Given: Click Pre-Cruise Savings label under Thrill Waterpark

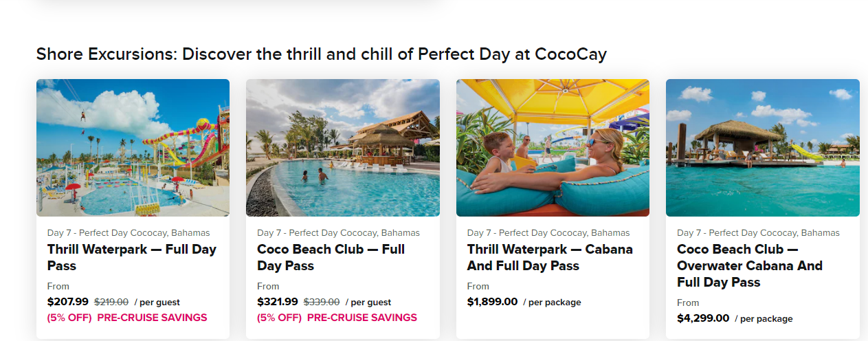Looking at the screenshot, I should (x=152, y=318).
